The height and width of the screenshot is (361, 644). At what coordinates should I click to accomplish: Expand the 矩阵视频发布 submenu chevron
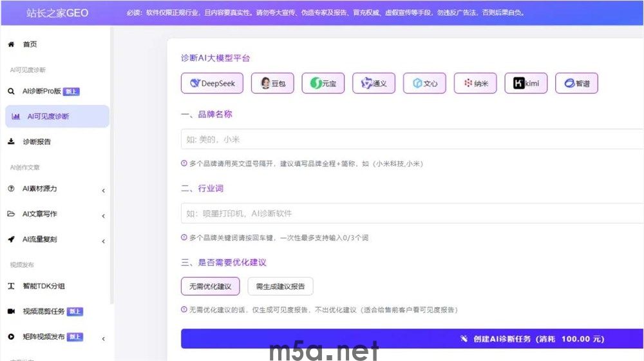(x=104, y=339)
